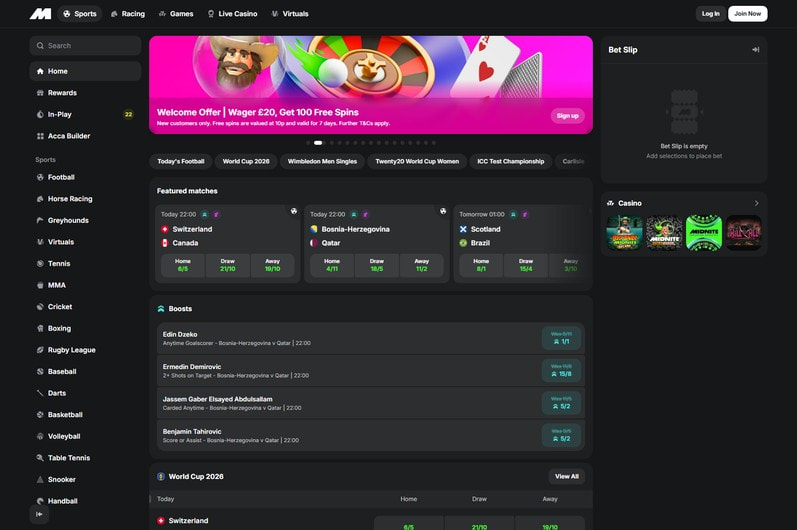The width and height of the screenshot is (797, 530).
Task: Open the first casino game thumbnail
Action: point(624,233)
